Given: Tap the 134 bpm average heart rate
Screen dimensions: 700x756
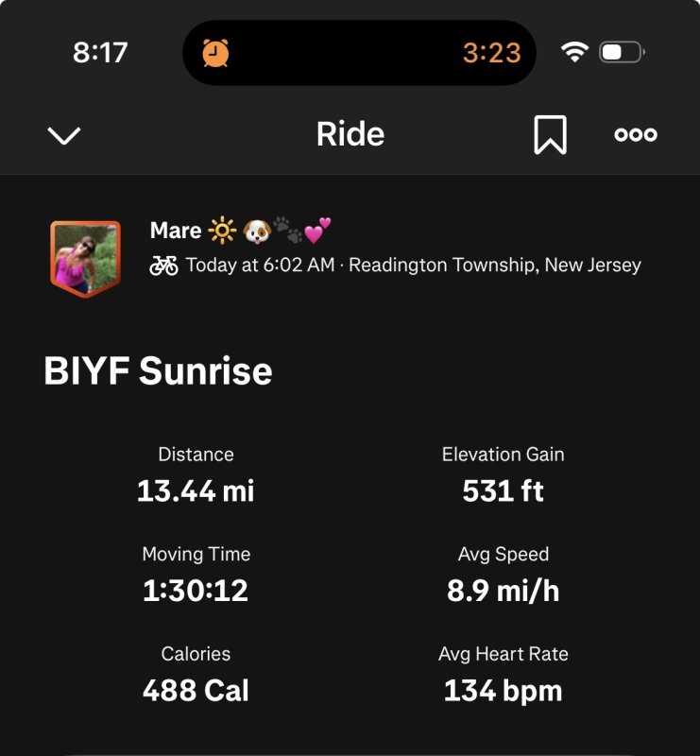Looking at the screenshot, I should click(503, 691).
